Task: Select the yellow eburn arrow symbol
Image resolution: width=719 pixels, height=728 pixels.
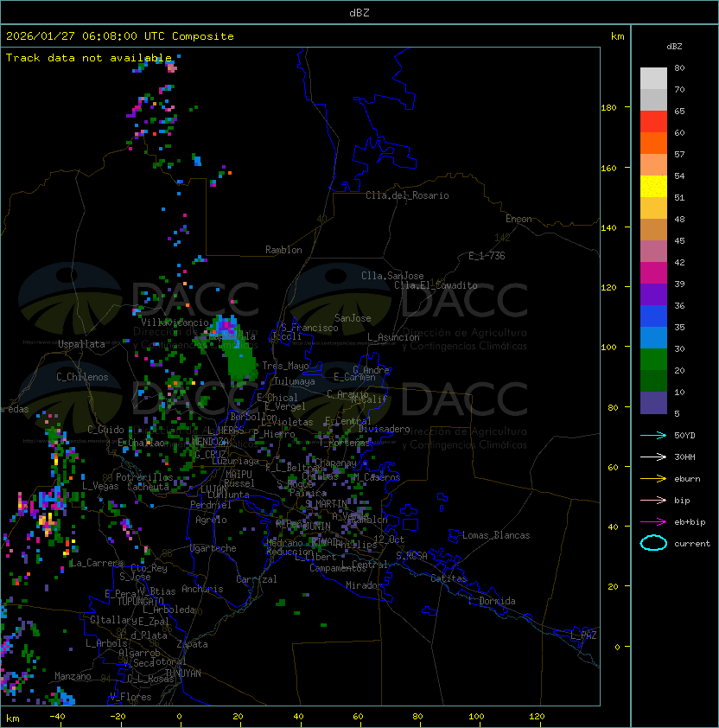Action: [x=653, y=478]
